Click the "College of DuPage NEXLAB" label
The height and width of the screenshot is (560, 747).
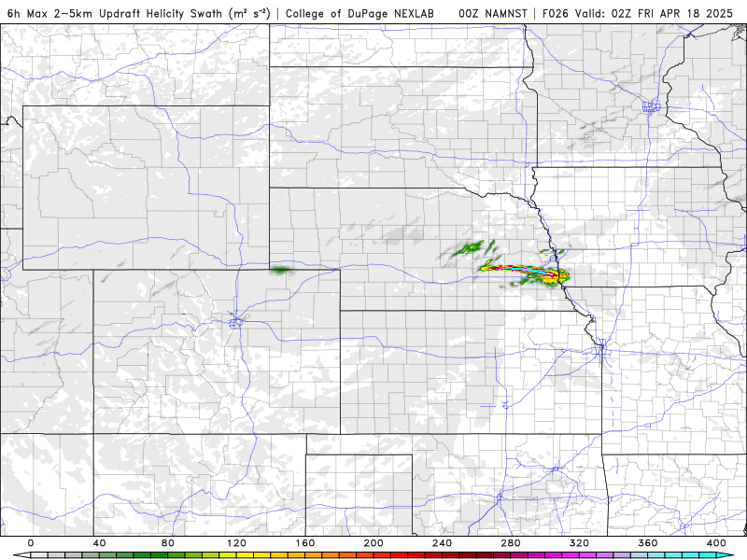pyautogui.click(x=359, y=13)
